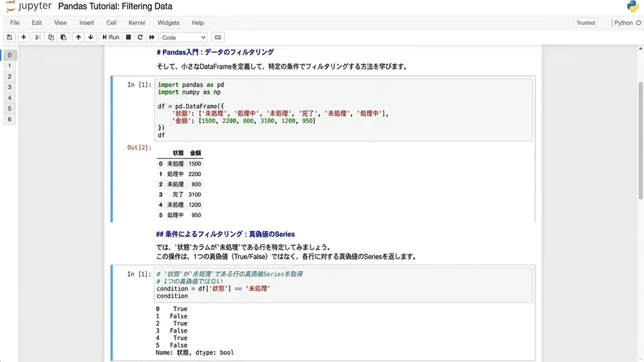Paste cells below icon
The width and height of the screenshot is (644, 362).
tap(63, 37)
